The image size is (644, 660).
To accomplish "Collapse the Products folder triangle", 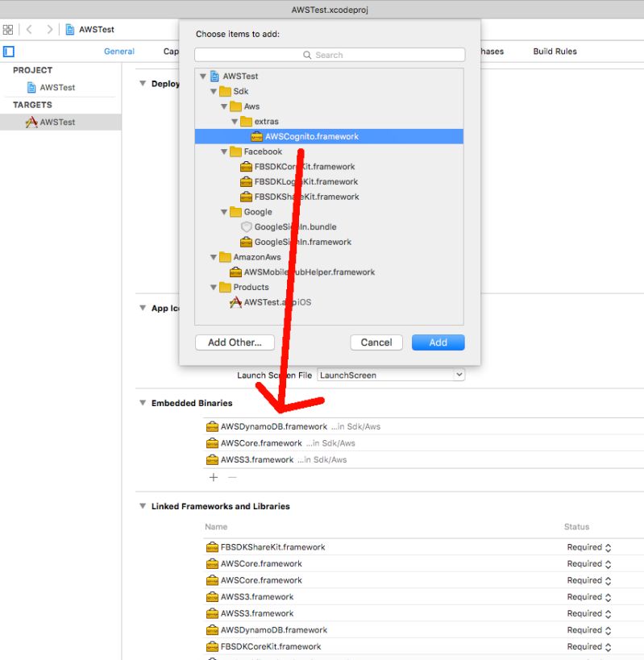I will (214, 288).
